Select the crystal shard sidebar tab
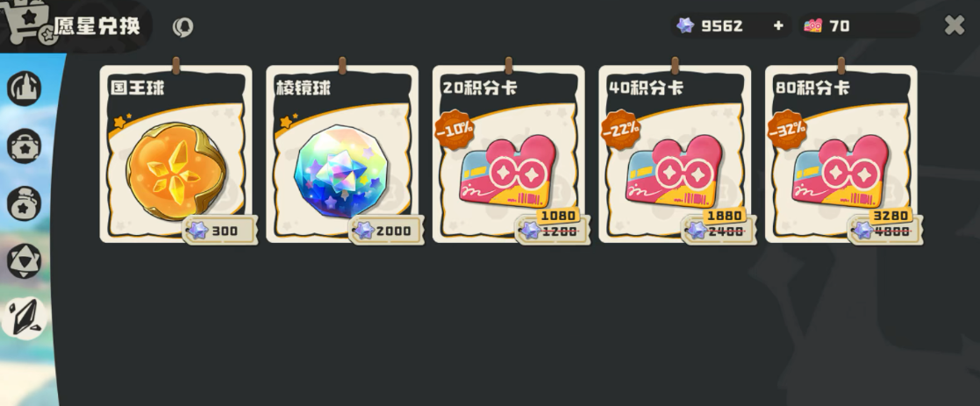This screenshot has width=980, height=406. coord(25,317)
